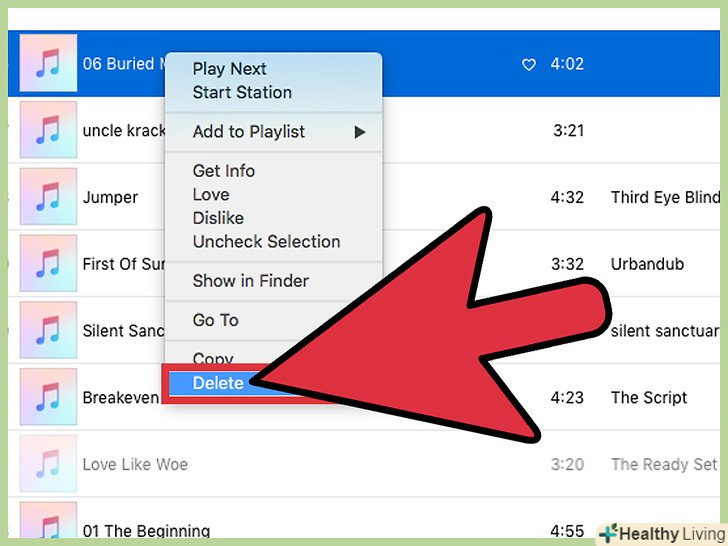Click the 4:02 duration value

[567, 64]
